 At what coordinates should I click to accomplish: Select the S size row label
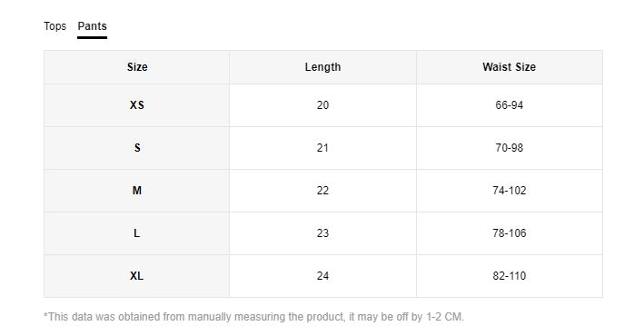[137, 148]
